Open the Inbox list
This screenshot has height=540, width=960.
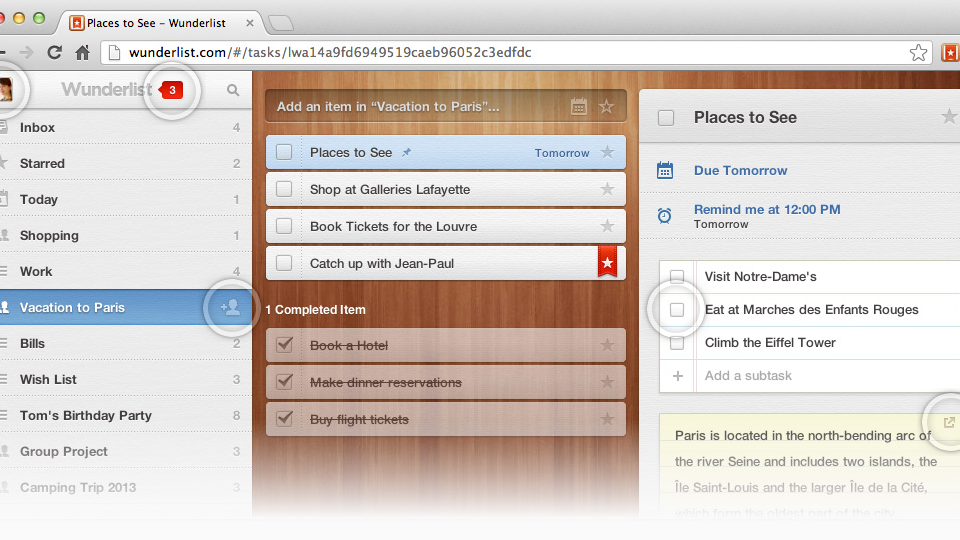click(126, 127)
